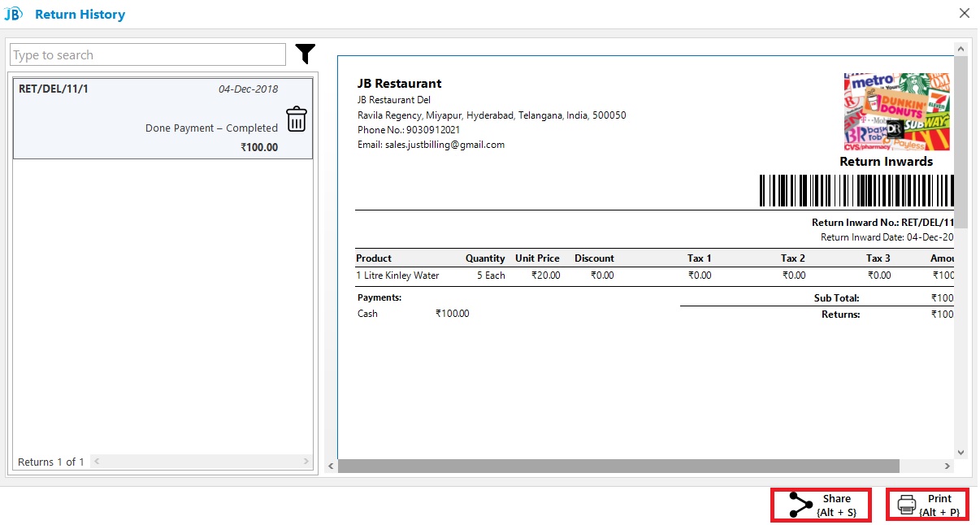The width and height of the screenshot is (980, 525).
Task: Click the 04-Dec-2018 date in list
Action: tap(248, 89)
